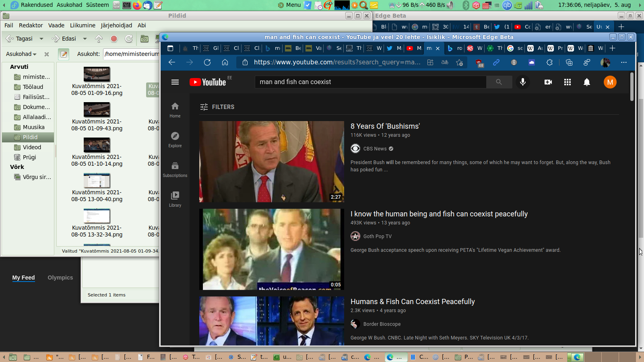This screenshot has height=362, width=644.
Task: Open the YouTube Create video icon
Action: 548,82
